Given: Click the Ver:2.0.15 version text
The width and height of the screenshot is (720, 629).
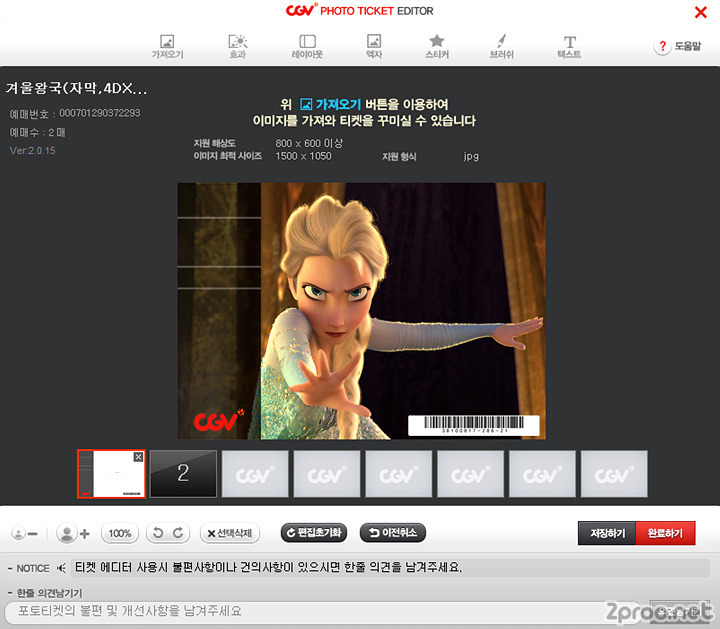Looking at the screenshot, I should (33, 151).
